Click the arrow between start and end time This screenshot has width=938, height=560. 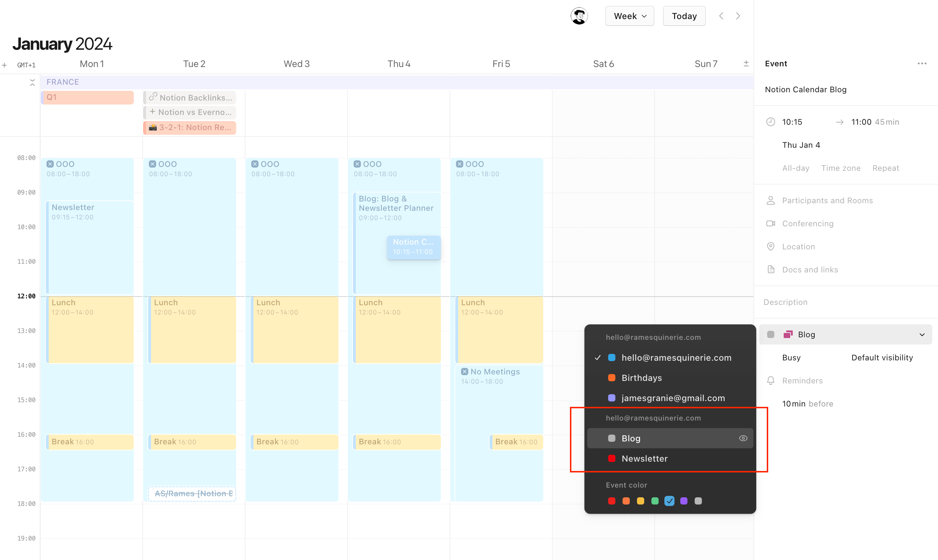click(x=840, y=122)
